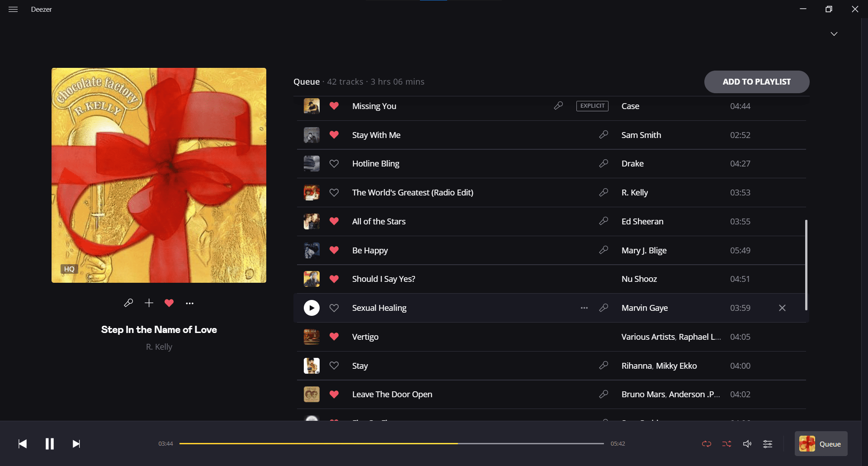Show lyrics for Stay With Me
Image resolution: width=868 pixels, height=466 pixels.
click(604, 135)
